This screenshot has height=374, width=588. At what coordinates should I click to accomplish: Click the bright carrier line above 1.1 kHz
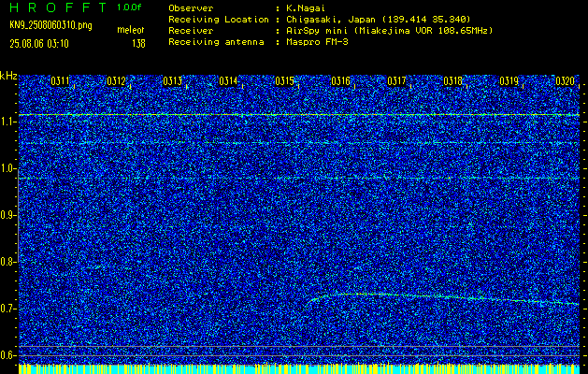299,114
